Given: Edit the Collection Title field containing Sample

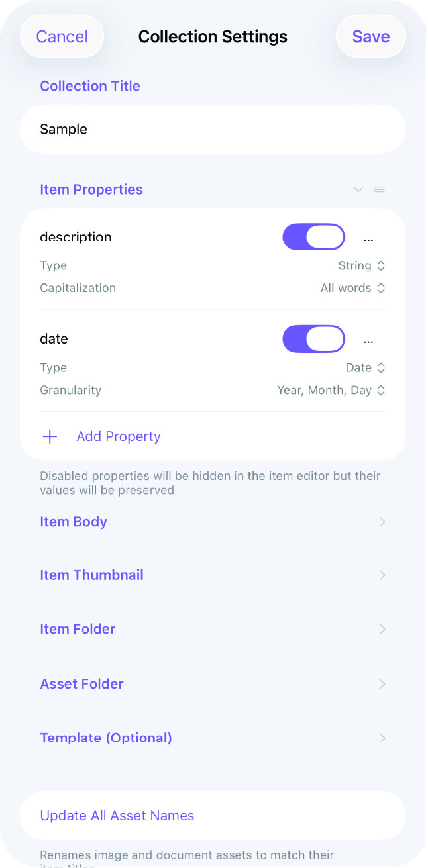Looking at the screenshot, I should coord(212,129).
